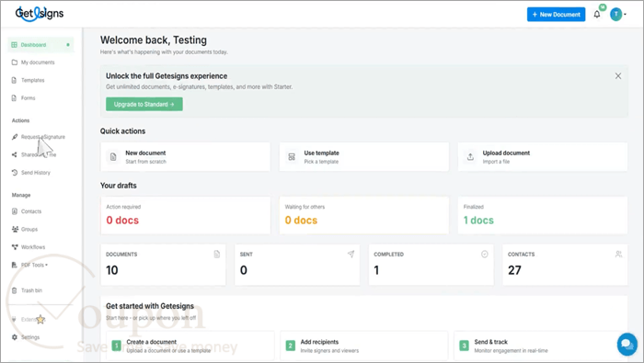Click the My documents folder icon
The width and height of the screenshot is (644, 363).
tap(15, 62)
